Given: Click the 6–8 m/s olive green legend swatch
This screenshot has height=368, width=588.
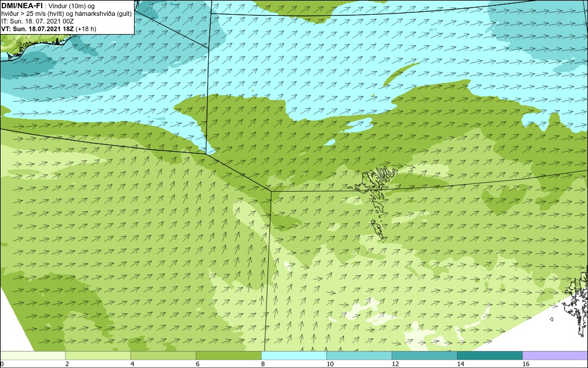Looking at the screenshot, I should [228, 355].
